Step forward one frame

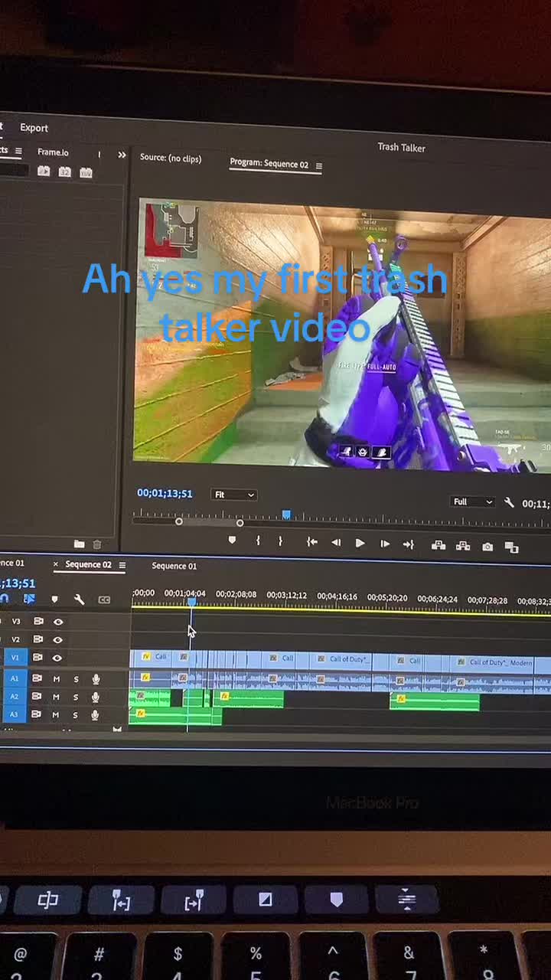pos(385,544)
